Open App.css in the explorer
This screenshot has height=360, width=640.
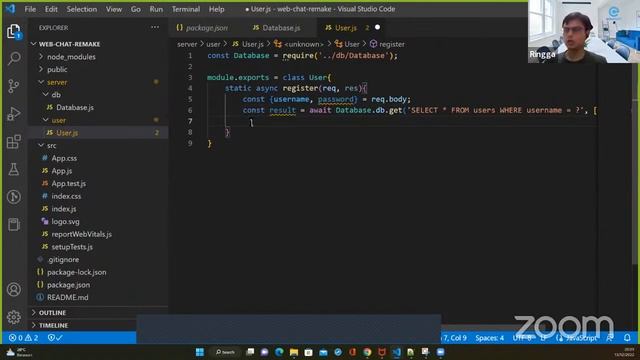pos(98,158)
